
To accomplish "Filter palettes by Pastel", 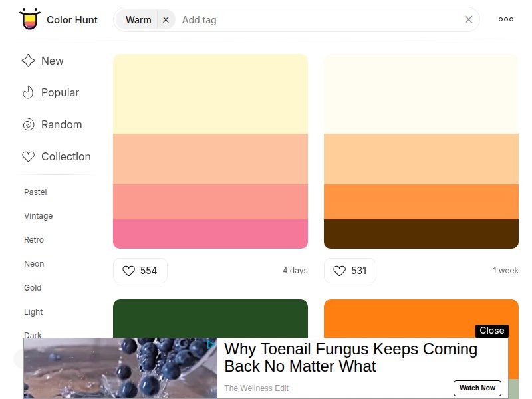I will pyautogui.click(x=35, y=192).
